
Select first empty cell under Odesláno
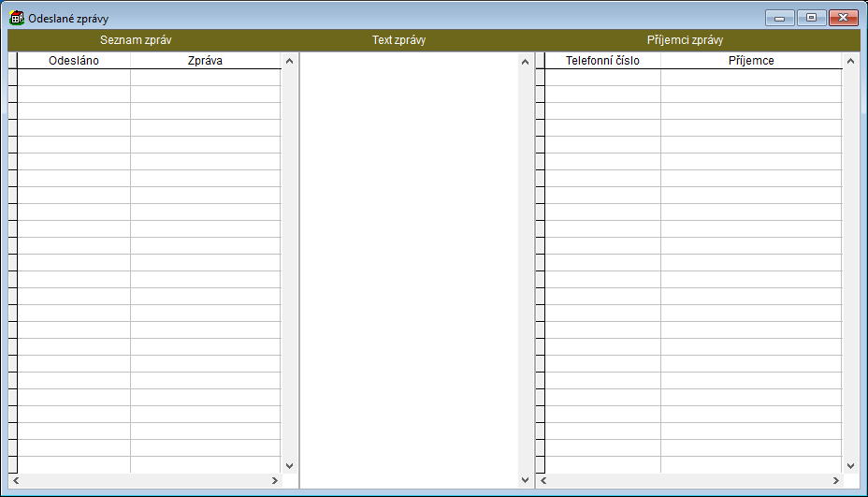[74, 78]
